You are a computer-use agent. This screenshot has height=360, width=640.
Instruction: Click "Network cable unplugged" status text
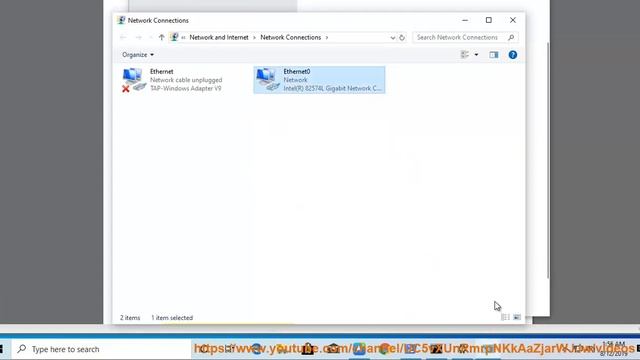[x=186, y=80]
